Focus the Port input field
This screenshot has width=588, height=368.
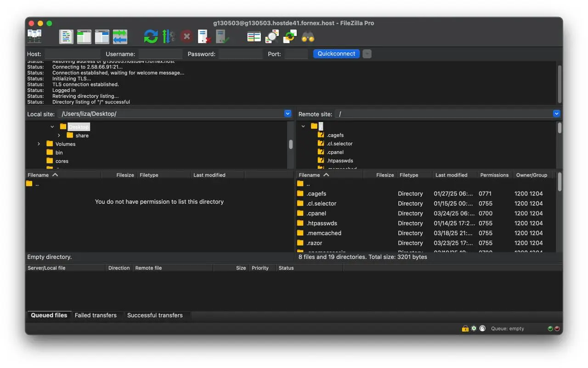coord(296,54)
